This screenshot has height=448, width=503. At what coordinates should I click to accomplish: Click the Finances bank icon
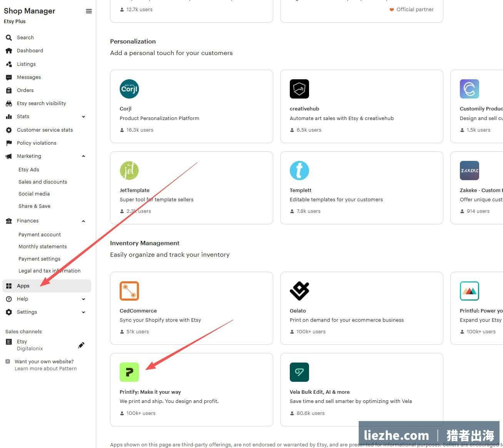tap(9, 221)
